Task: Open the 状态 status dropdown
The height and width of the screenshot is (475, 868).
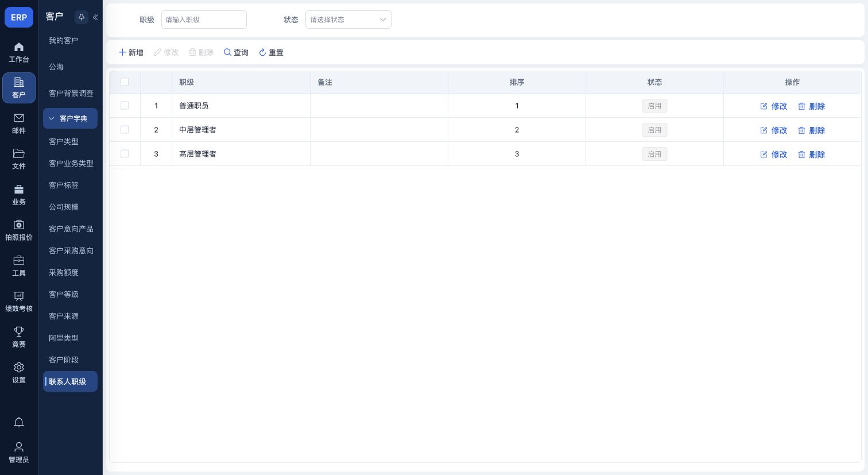Action: 348,20
